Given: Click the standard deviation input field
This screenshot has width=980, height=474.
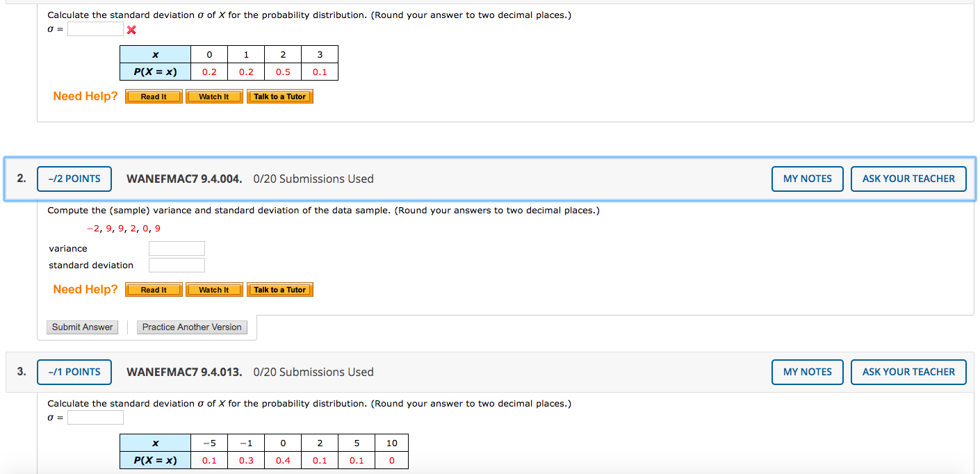Looking at the screenshot, I should point(177,265).
